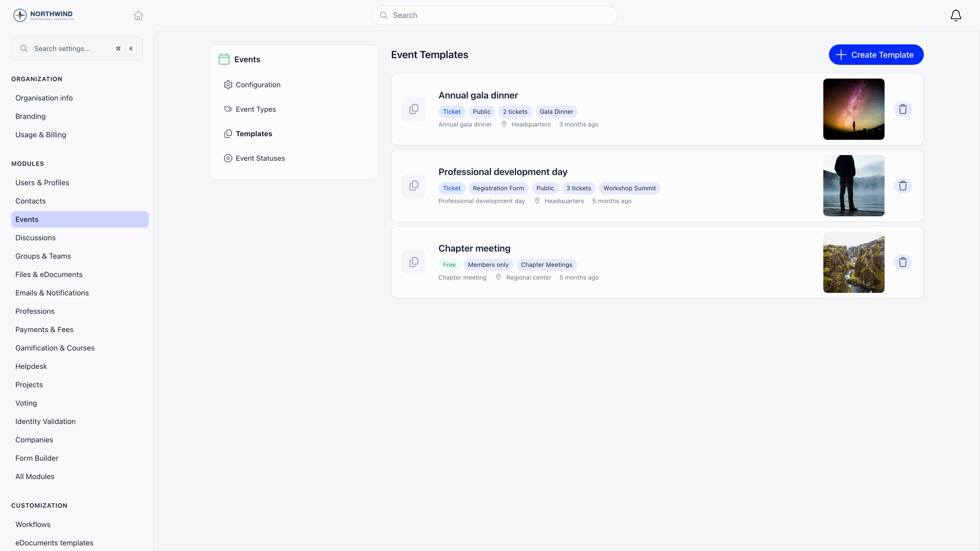Click the Event Types tag icon

point(228,109)
